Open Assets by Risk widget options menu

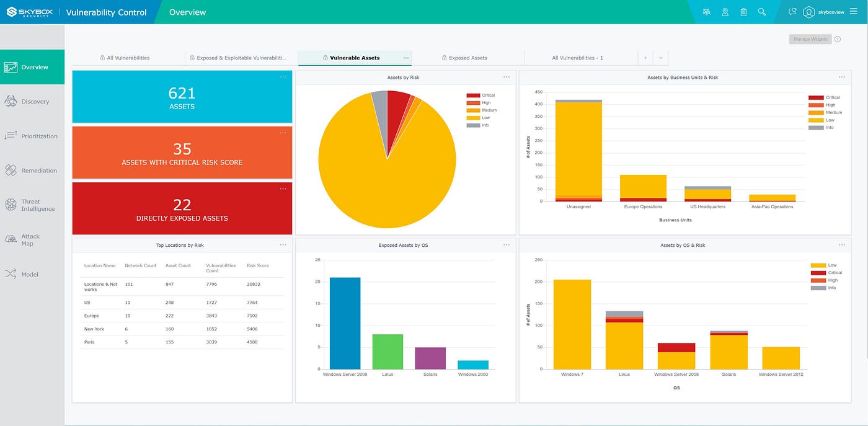507,77
